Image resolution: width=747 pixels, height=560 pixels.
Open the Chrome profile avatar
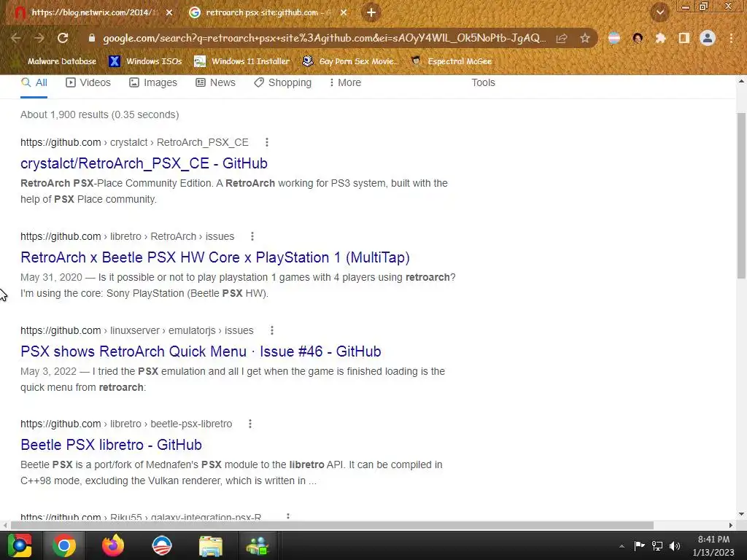pos(708,38)
